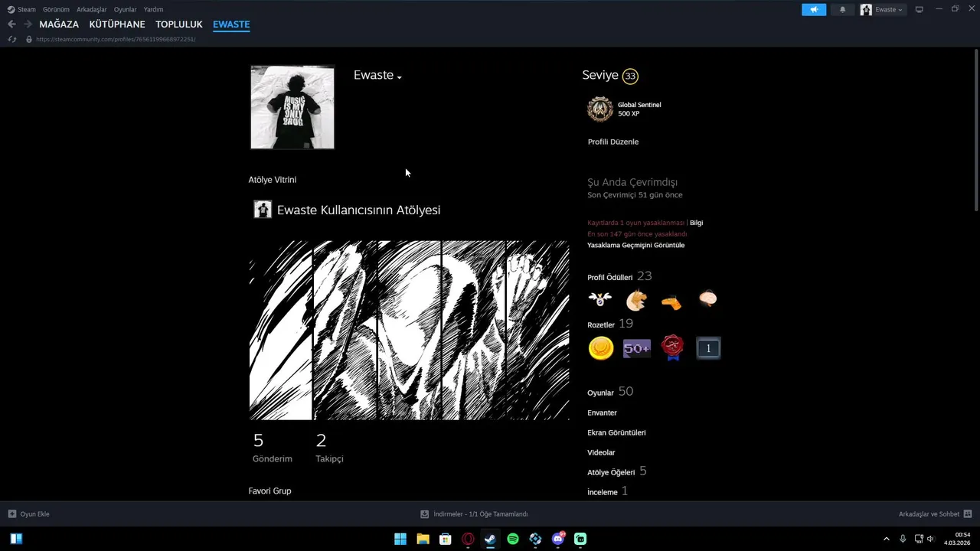Open the Steam menu

point(27,9)
